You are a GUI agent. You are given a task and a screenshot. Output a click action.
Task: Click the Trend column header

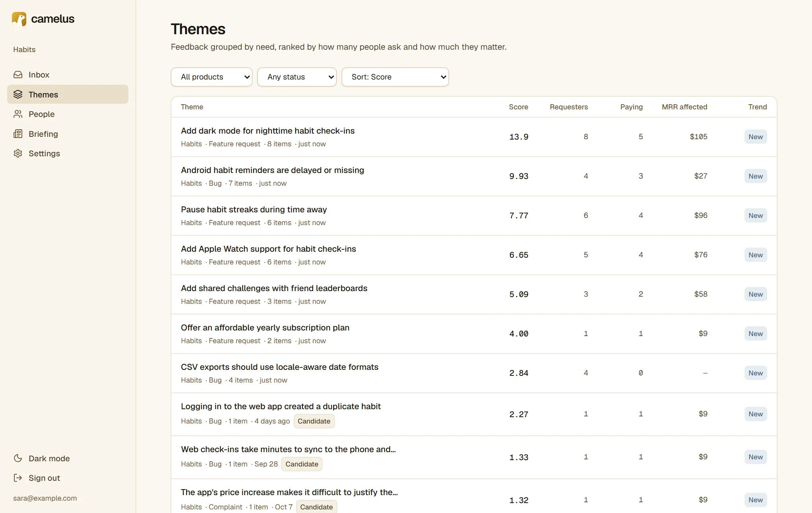click(x=757, y=107)
